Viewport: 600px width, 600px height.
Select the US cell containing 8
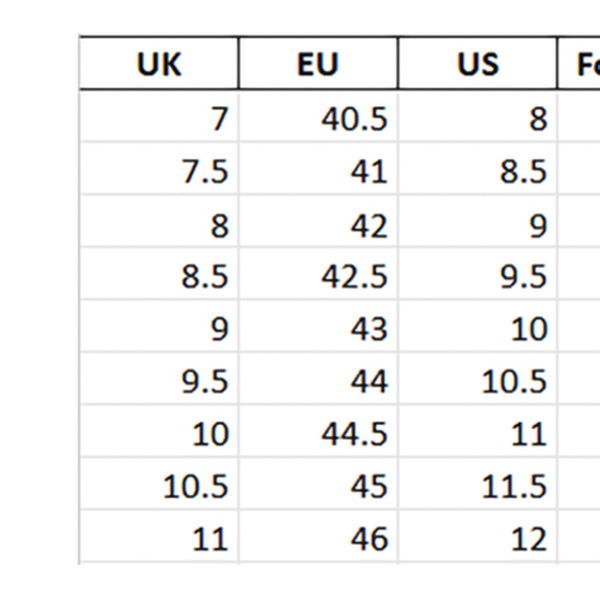point(477,118)
